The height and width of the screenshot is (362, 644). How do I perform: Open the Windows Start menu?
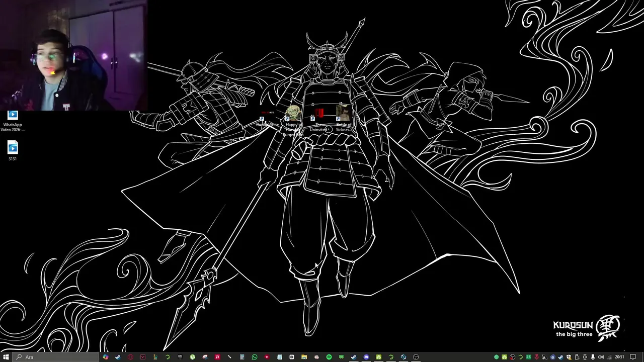[6, 357]
